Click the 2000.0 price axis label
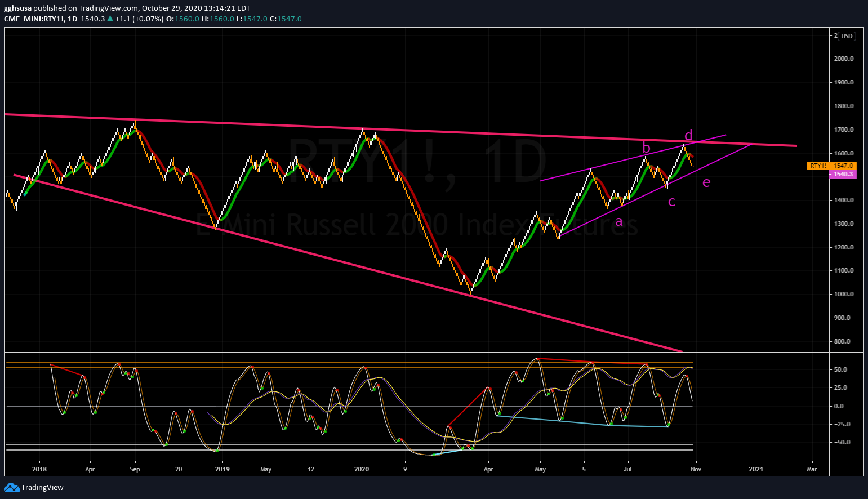 tap(843, 59)
